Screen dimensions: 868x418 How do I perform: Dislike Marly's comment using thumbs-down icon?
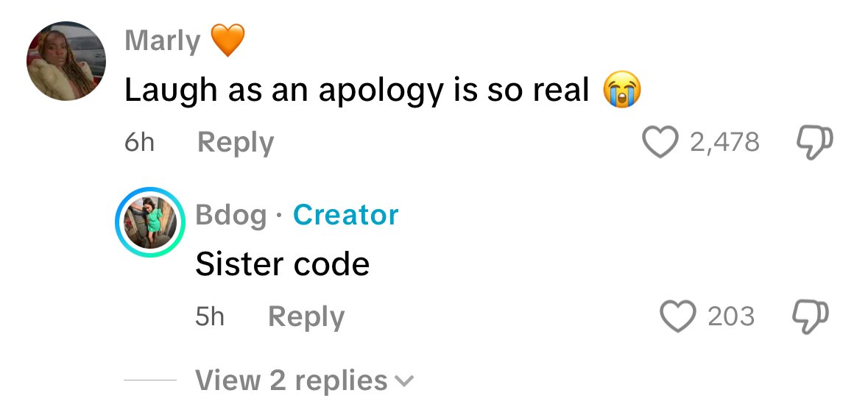tap(814, 142)
